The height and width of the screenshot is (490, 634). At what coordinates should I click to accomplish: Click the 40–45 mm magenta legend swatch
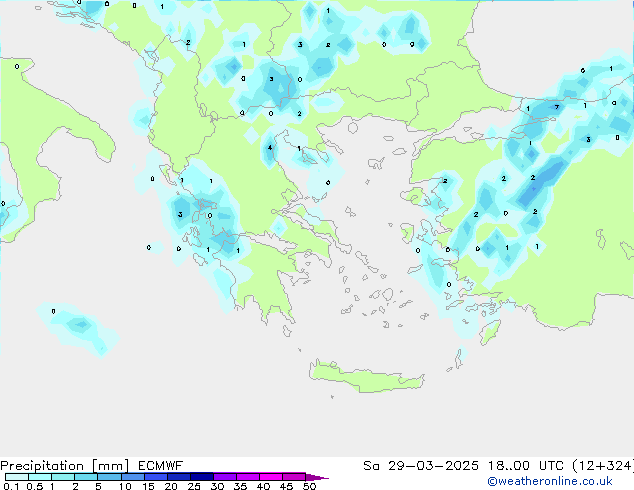(x=271, y=477)
